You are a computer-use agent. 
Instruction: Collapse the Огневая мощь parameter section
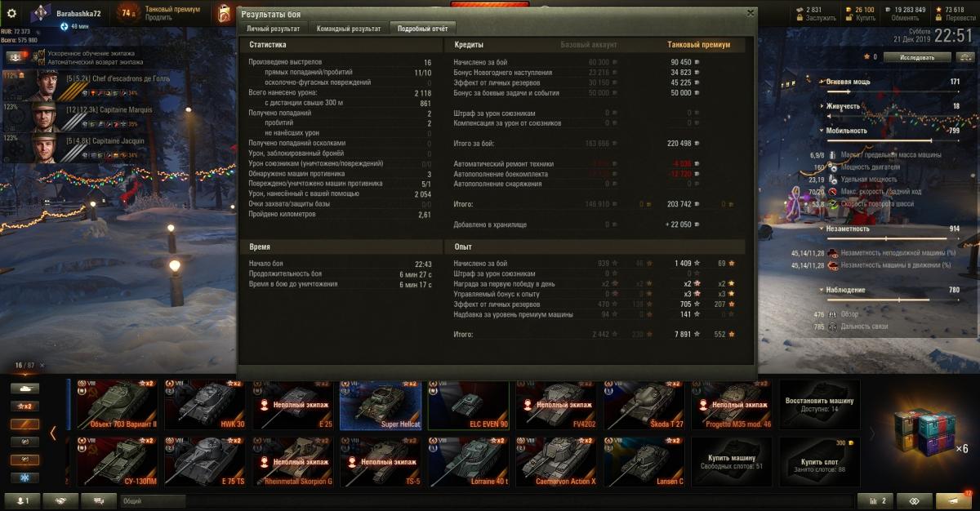pyautogui.click(x=820, y=82)
